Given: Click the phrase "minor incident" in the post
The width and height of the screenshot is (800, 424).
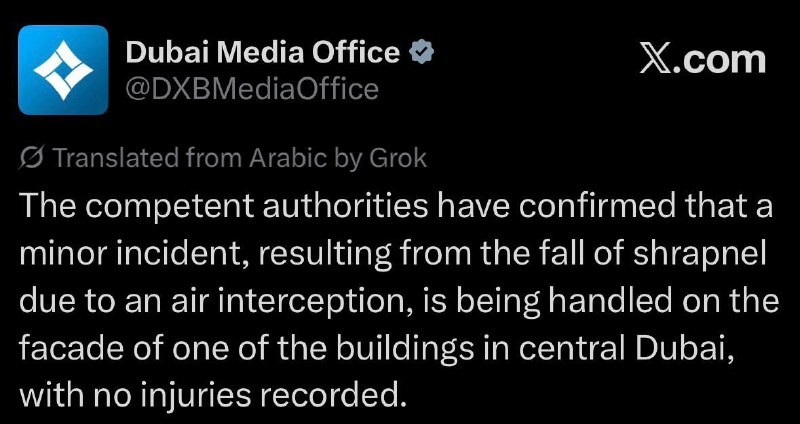Looking at the screenshot, I should tap(126, 252).
